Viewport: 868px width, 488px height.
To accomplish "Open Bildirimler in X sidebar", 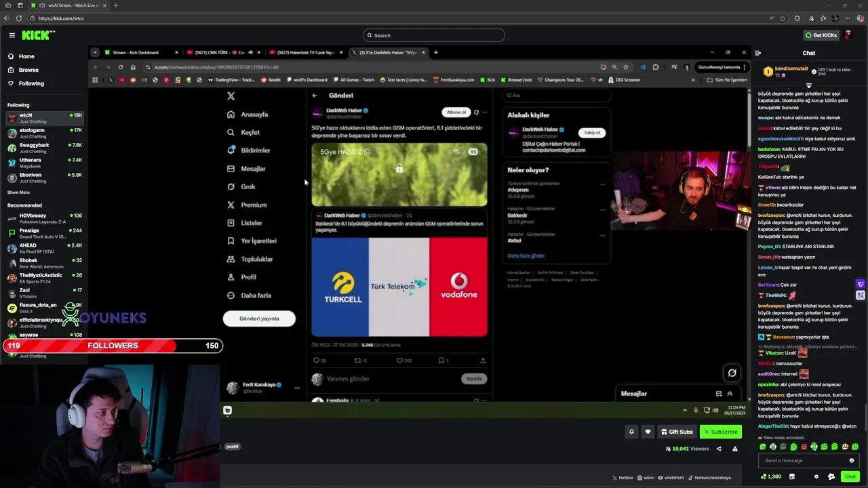I will pos(249,150).
